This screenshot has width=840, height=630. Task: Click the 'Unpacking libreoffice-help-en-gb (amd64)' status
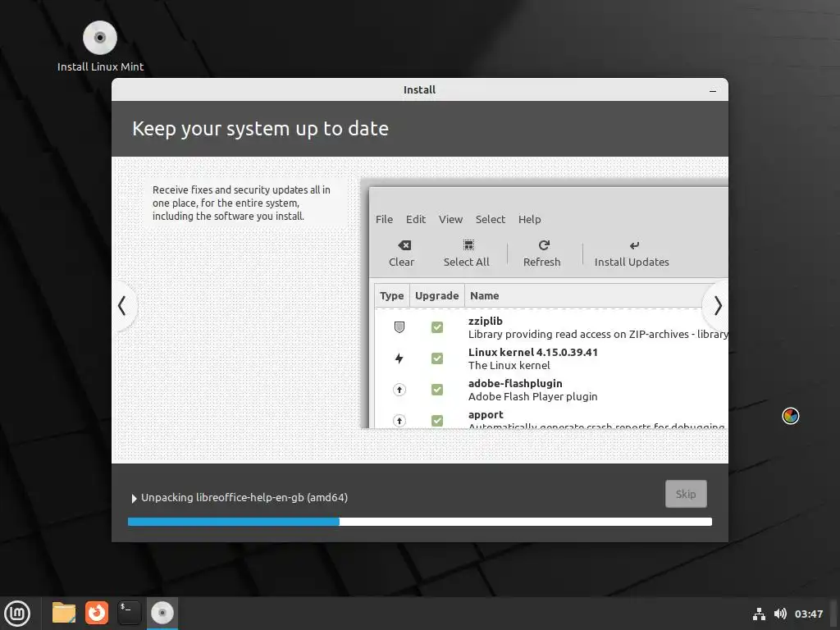coord(244,498)
